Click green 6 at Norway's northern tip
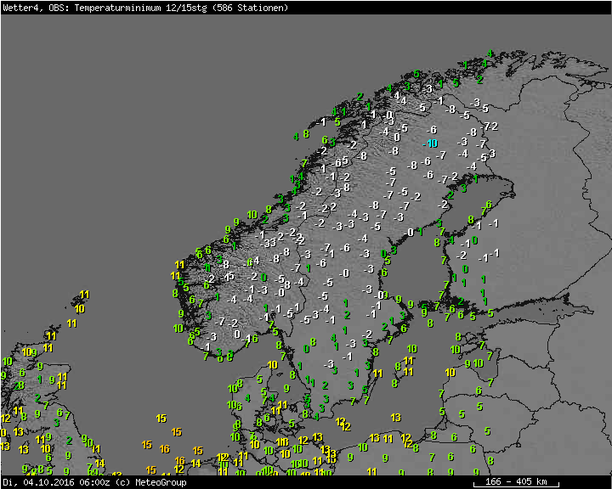The width and height of the screenshot is (612, 489). [417, 73]
